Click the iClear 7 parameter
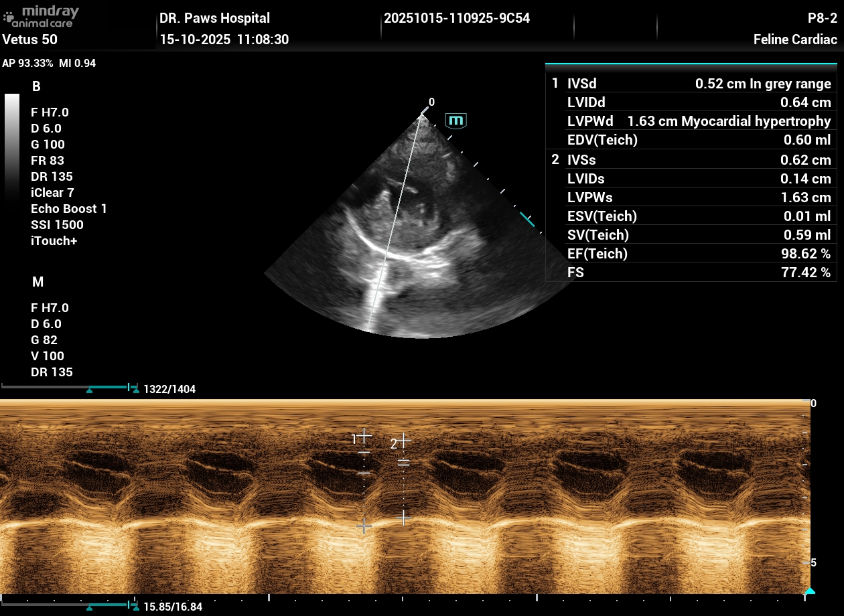The image size is (844, 616). [x=52, y=193]
